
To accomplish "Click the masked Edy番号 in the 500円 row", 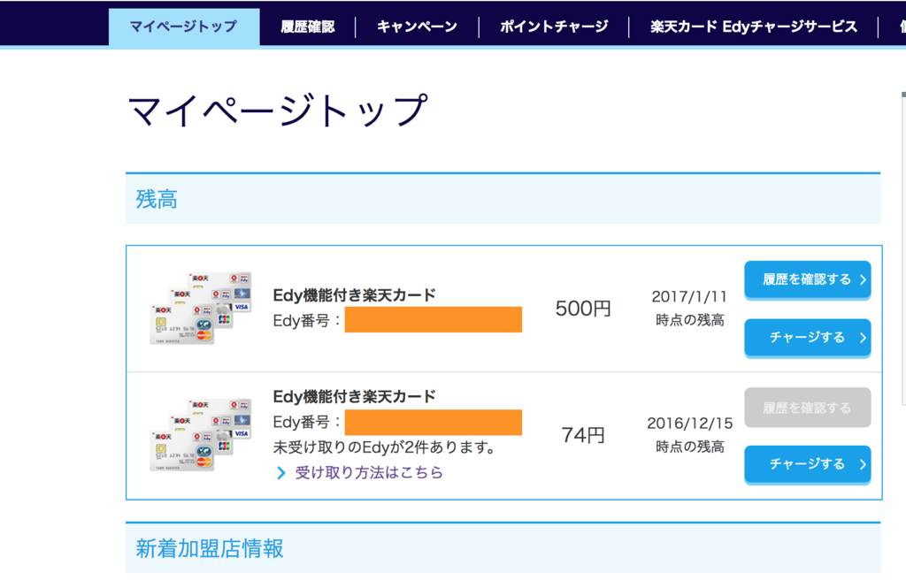I will 434,320.
